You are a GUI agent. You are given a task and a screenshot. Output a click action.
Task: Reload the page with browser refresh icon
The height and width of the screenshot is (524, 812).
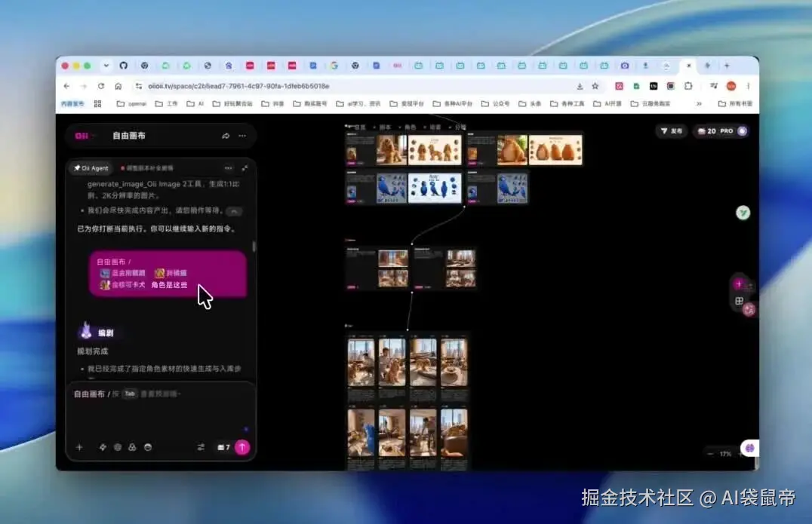[x=101, y=86]
